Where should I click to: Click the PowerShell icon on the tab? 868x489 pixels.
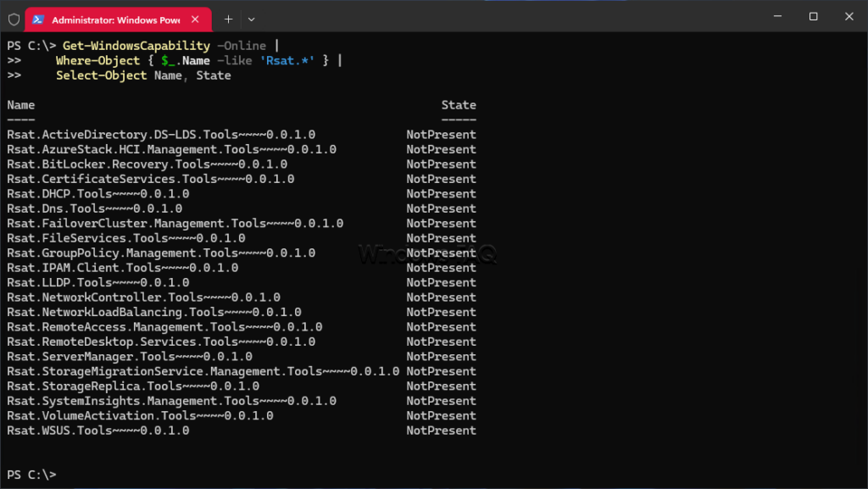(37, 19)
